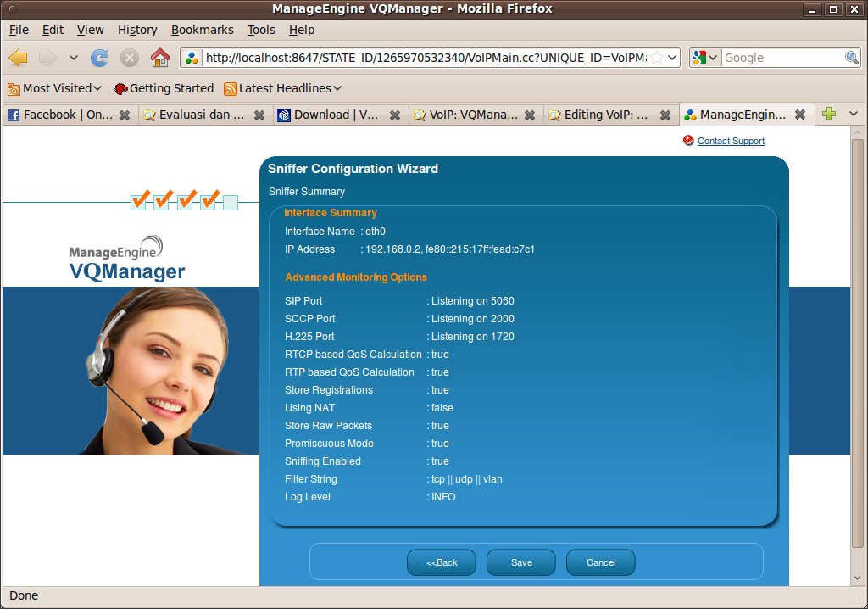Open the search engine selector dropdown

pos(704,58)
